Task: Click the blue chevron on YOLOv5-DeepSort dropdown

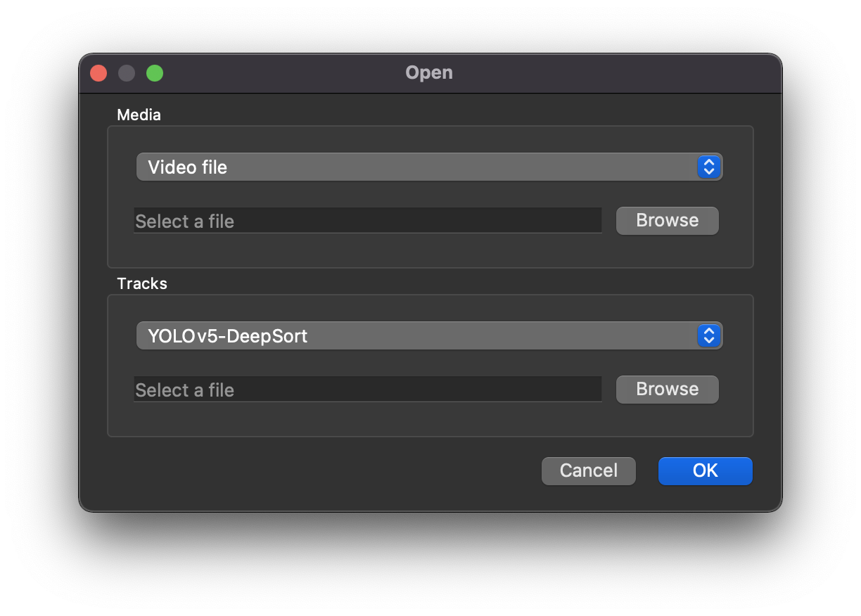Action: coord(709,336)
